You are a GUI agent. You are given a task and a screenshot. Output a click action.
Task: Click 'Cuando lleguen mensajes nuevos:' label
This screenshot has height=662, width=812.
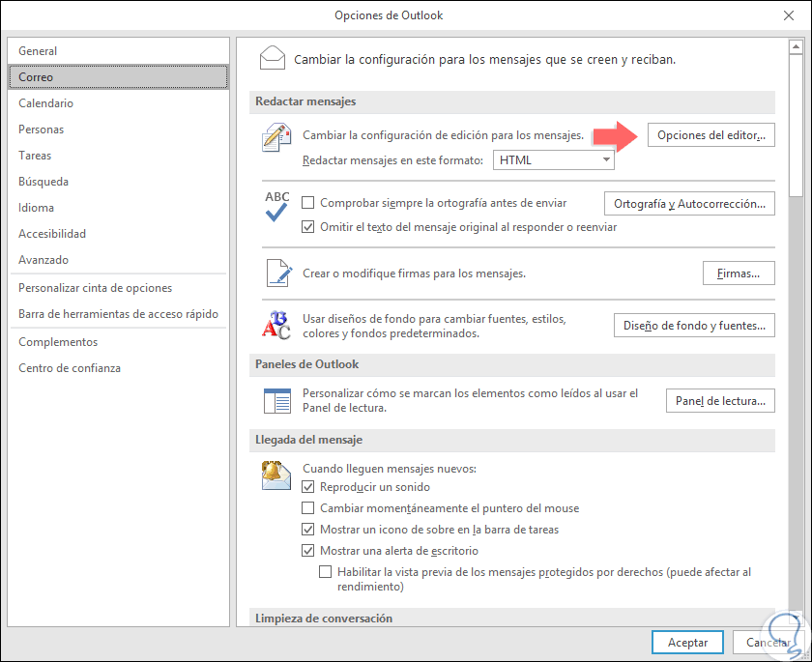[390, 469]
